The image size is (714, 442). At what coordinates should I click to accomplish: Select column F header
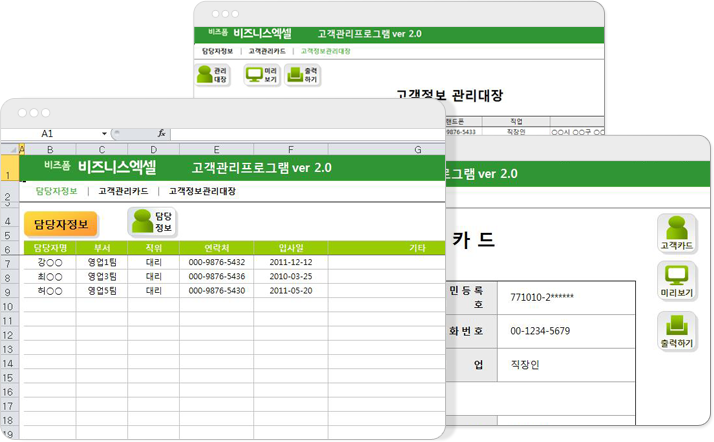click(x=291, y=149)
